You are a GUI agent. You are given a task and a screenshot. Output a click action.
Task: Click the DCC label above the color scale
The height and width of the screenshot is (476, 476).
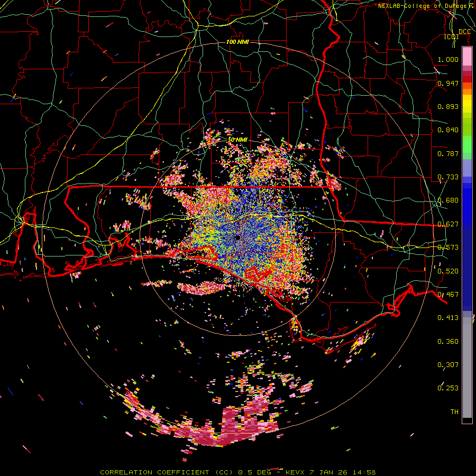tap(464, 32)
